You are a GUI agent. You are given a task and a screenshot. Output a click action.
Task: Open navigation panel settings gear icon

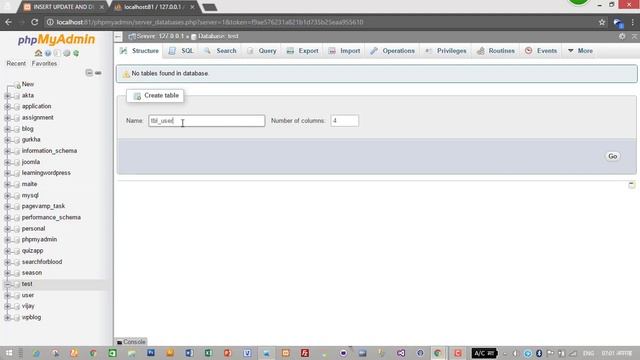tap(67, 53)
